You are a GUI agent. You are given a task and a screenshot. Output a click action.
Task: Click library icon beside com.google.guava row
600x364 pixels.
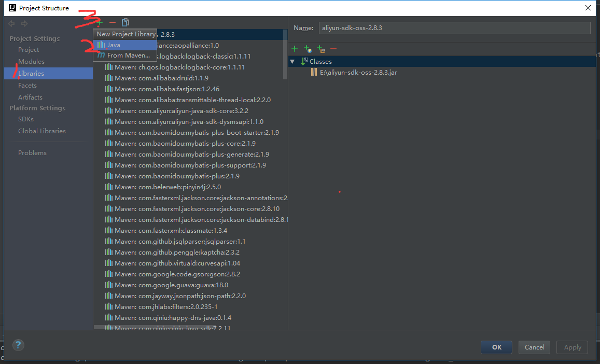tap(109, 285)
